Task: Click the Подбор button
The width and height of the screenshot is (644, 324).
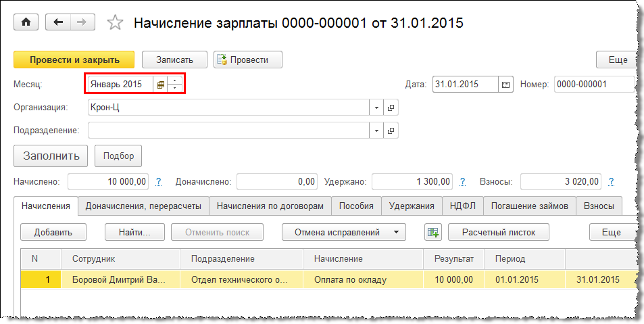Action: [x=118, y=156]
